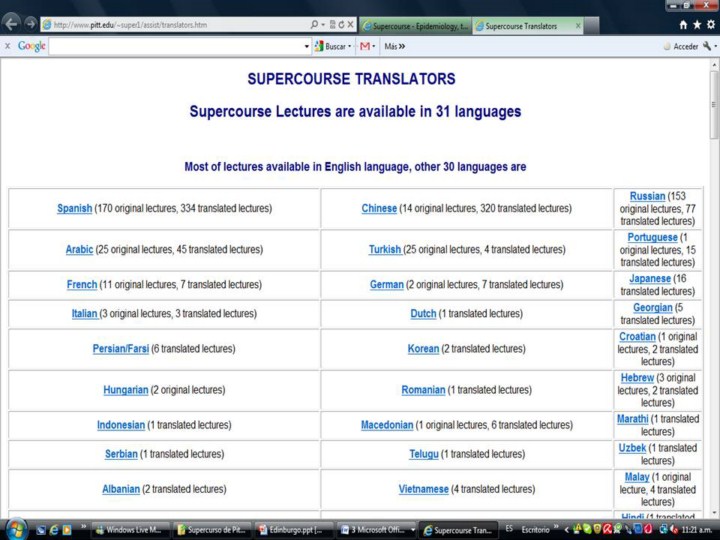Click the browser back arrow button
720x540 pixels.
point(12,24)
